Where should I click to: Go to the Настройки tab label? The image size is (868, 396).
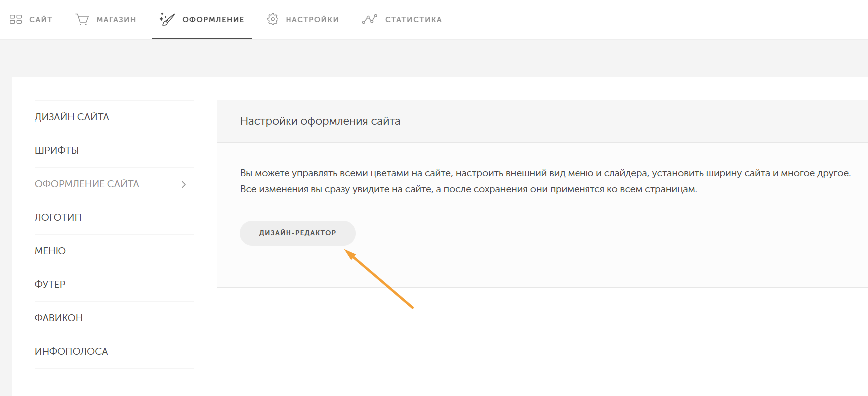(312, 20)
